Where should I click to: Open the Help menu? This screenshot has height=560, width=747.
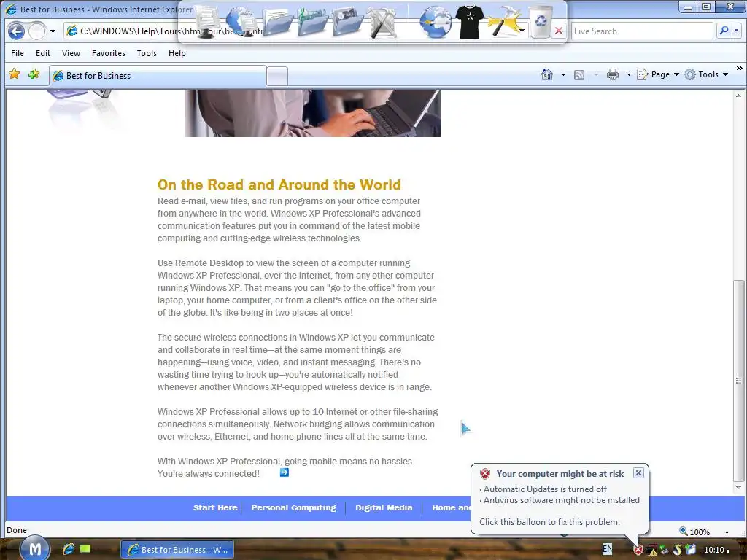click(177, 53)
